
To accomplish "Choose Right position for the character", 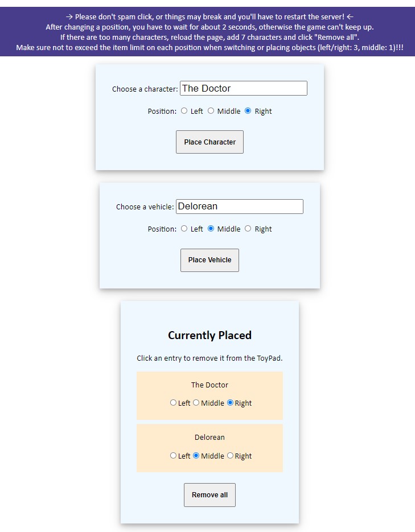I will (x=248, y=111).
